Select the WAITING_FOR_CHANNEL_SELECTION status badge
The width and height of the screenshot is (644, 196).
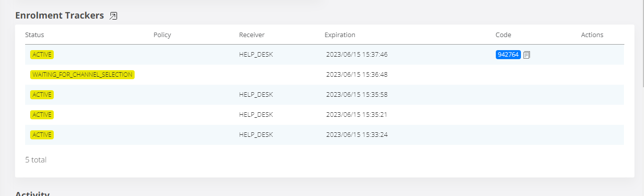point(82,75)
